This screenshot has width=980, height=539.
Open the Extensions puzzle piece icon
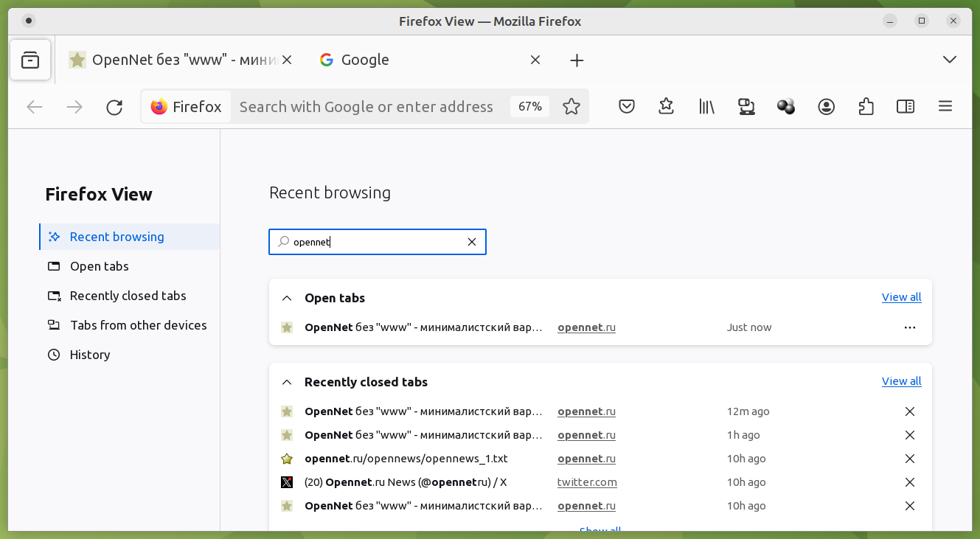[x=866, y=107]
